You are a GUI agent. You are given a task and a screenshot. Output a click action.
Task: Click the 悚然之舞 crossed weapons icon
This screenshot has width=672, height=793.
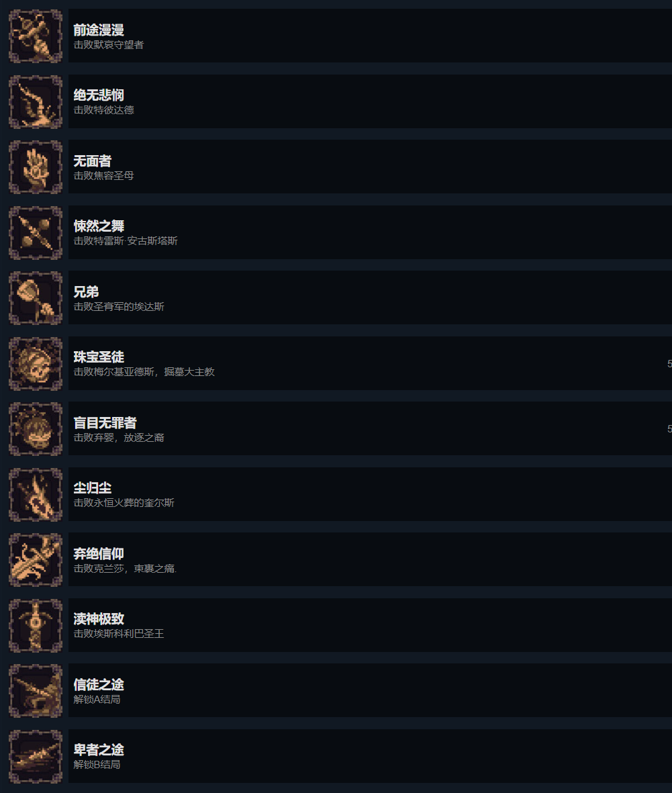tap(36, 232)
